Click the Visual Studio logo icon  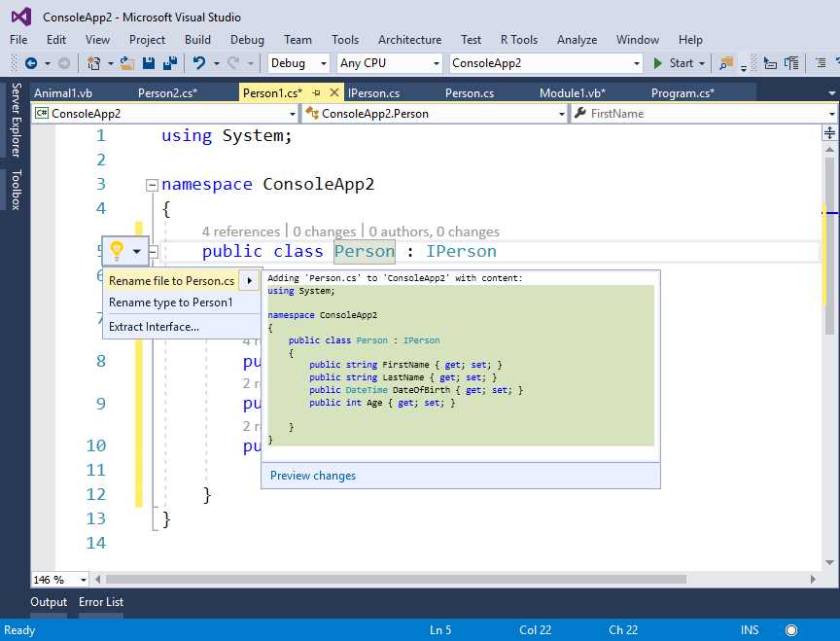[21, 18]
